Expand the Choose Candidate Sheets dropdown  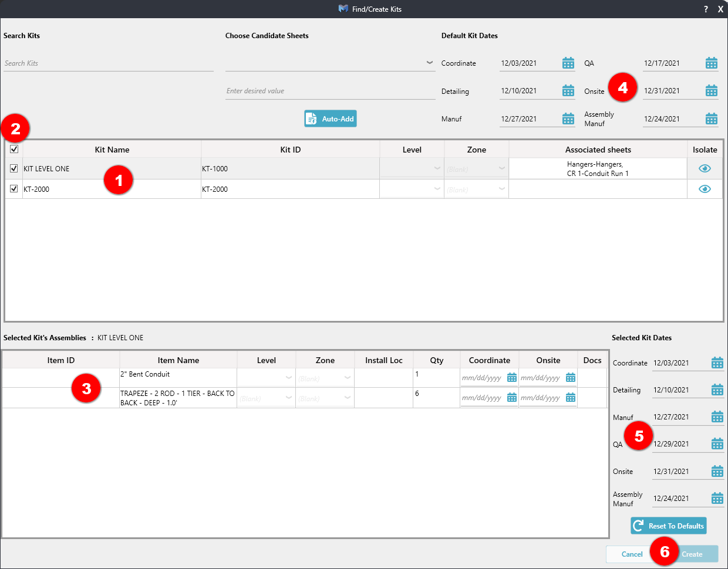(430, 63)
